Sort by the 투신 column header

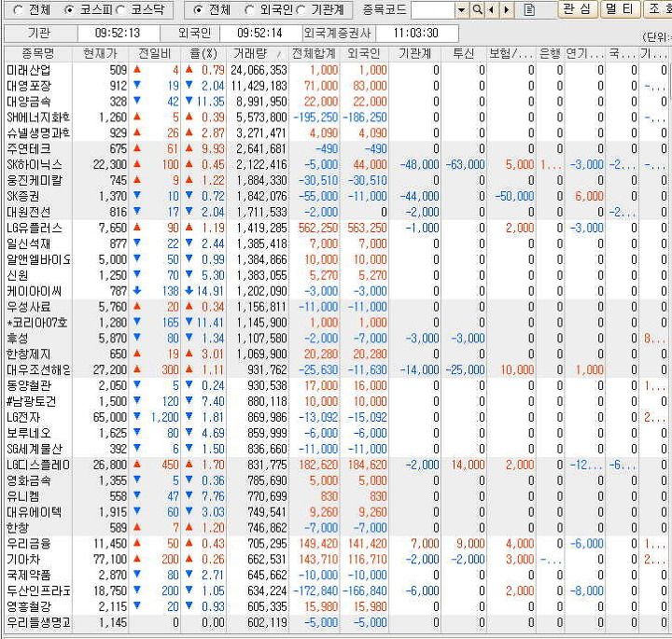(464, 53)
